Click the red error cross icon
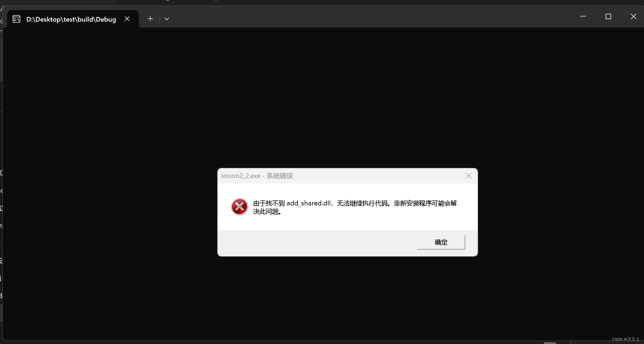Viewport: 644px width, 344px height. click(x=239, y=207)
